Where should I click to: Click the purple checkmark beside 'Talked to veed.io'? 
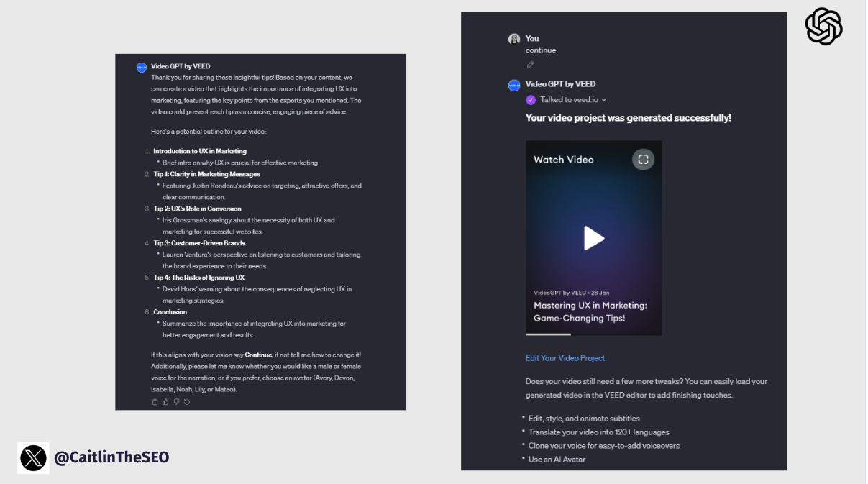click(x=531, y=100)
